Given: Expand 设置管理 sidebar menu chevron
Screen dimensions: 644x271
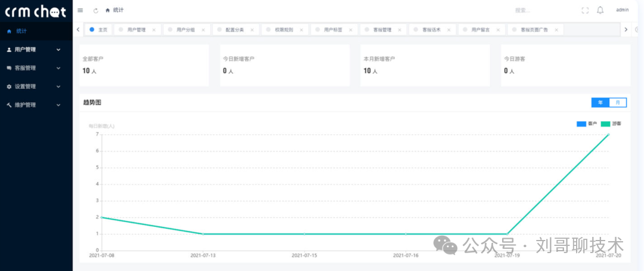Looking at the screenshot, I should point(58,87).
